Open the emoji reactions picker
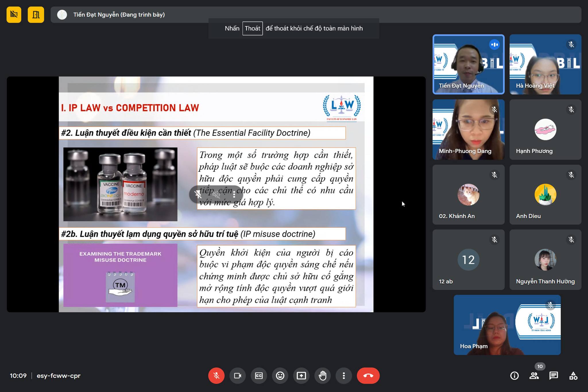 pos(280,375)
